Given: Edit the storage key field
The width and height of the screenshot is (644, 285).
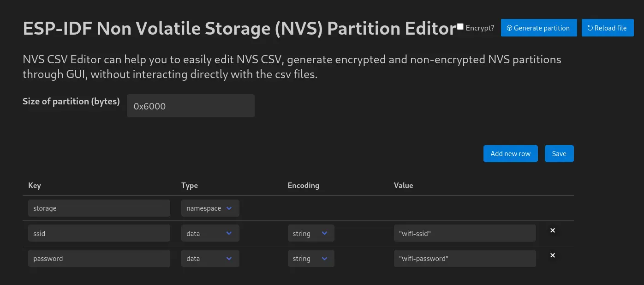Looking at the screenshot, I should 99,208.
